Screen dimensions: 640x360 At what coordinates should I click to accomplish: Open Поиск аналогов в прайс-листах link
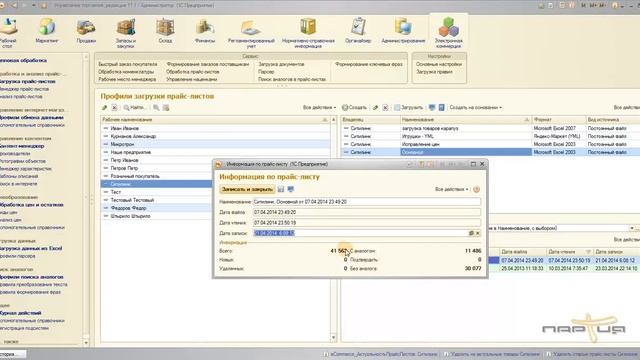click(x=292, y=79)
